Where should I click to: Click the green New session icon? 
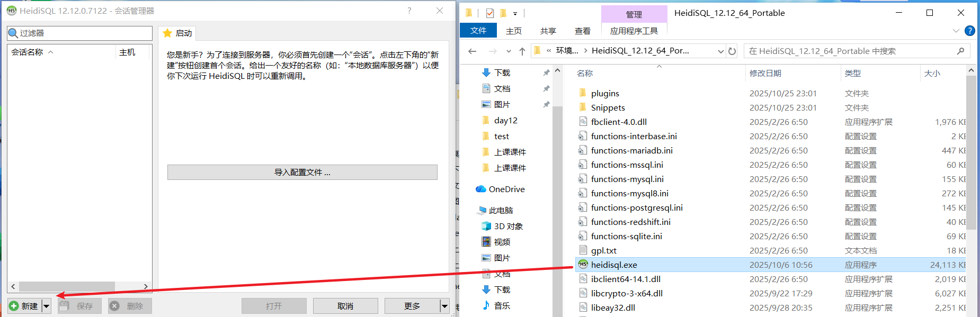coord(14,306)
